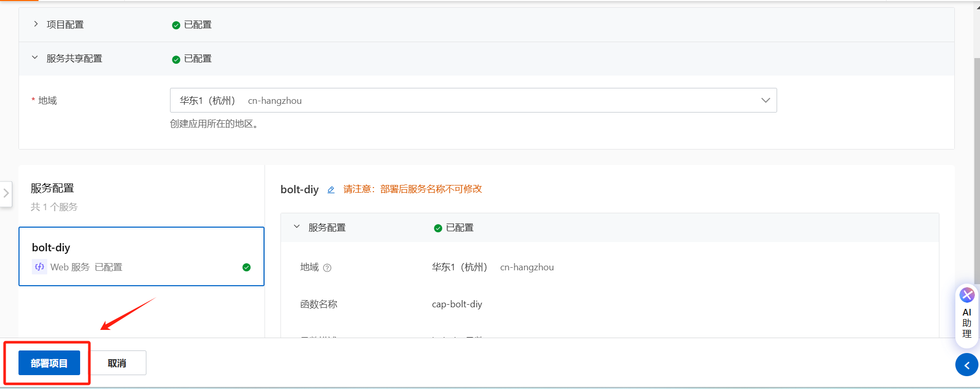
Task: Click the Web 服务 function icon in bolt-diy card
Action: [39, 267]
